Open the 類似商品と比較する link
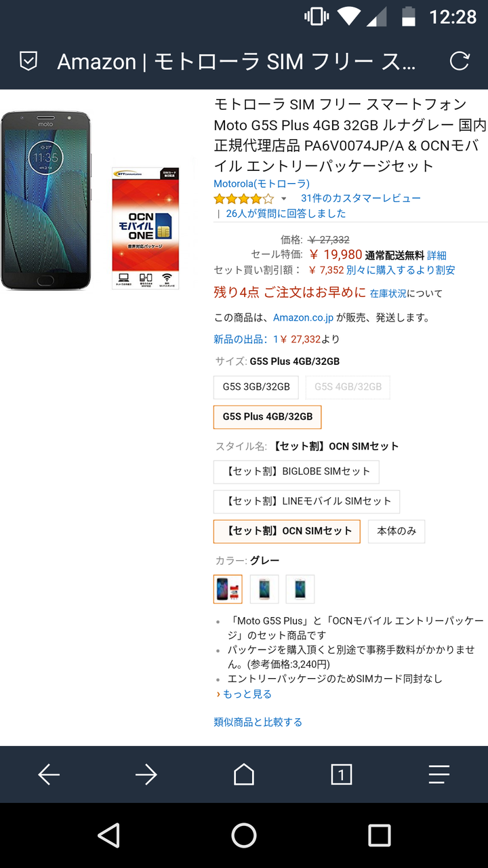This screenshot has width=488, height=868. (258, 722)
